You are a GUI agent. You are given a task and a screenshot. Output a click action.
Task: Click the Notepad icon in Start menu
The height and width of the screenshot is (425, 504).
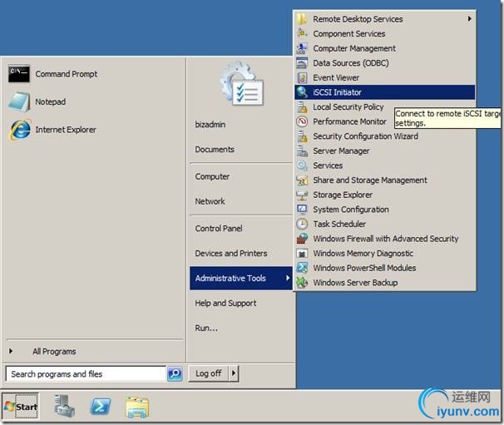coord(19,102)
